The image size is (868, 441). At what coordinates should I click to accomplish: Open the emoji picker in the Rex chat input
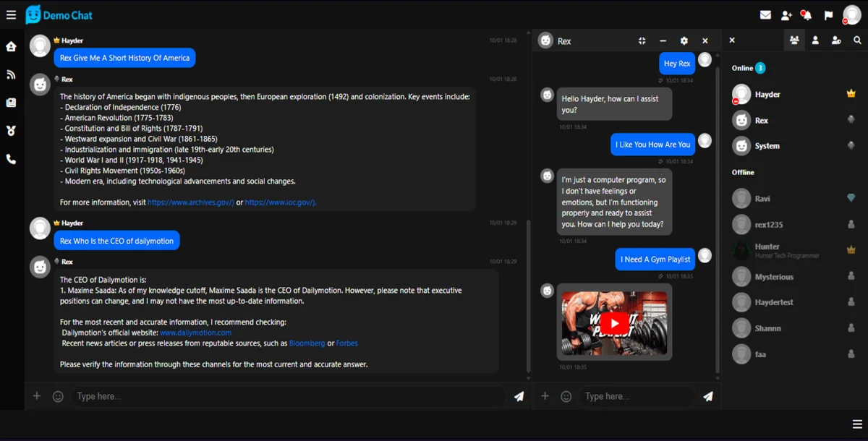pos(566,396)
